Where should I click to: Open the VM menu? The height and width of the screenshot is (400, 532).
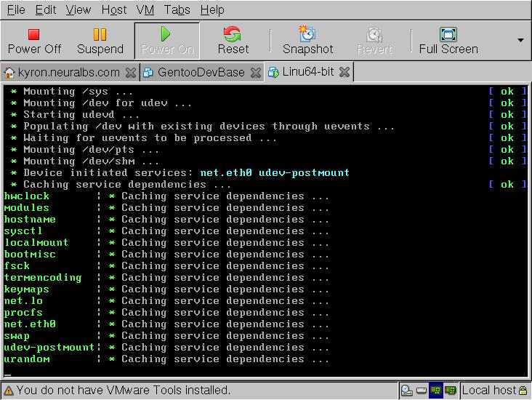tap(145, 9)
